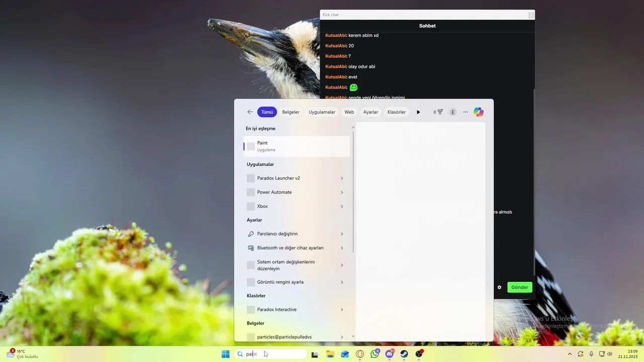Open Steam from the taskbar
644x362 pixels.
click(404, 354)
